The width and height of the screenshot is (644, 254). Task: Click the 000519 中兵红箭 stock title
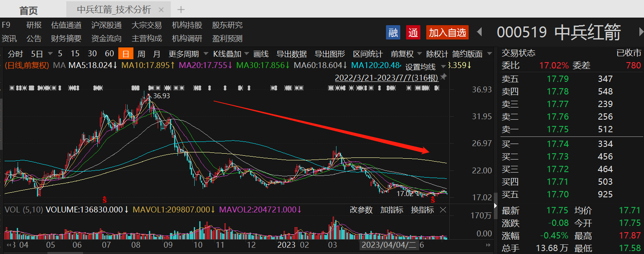pyautogui.click(x=559, y=32)
